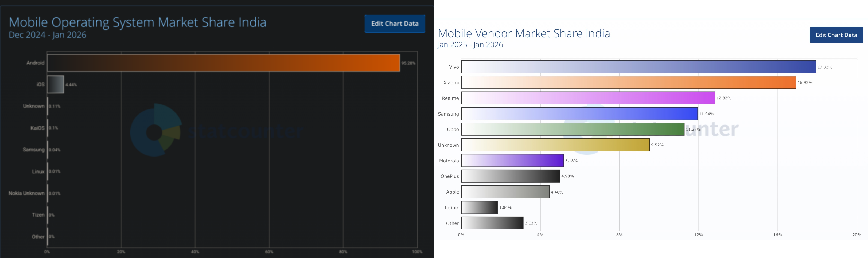
Task: Click the 60% tick on OS chart axis
Action: pyautogui.click(x=269, y=252)
